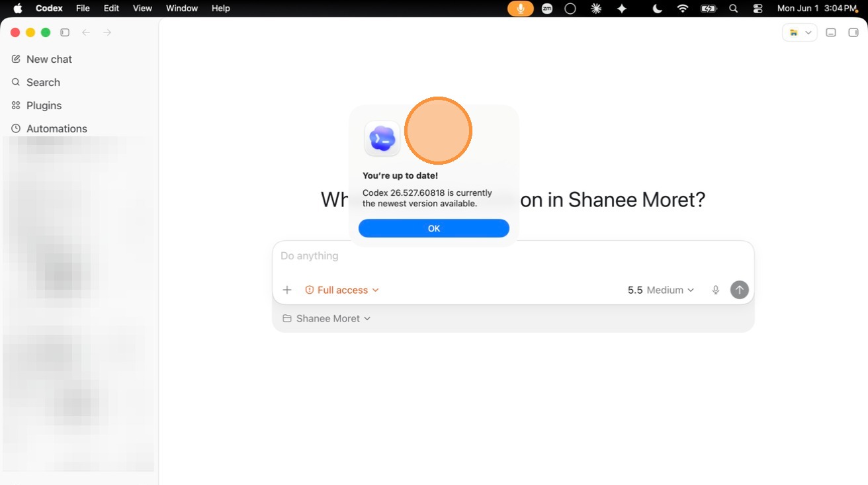The width and height of the screenshot is (868, 485).
Task: Dismiss the update dialog with OK
Action: [434, 228]
